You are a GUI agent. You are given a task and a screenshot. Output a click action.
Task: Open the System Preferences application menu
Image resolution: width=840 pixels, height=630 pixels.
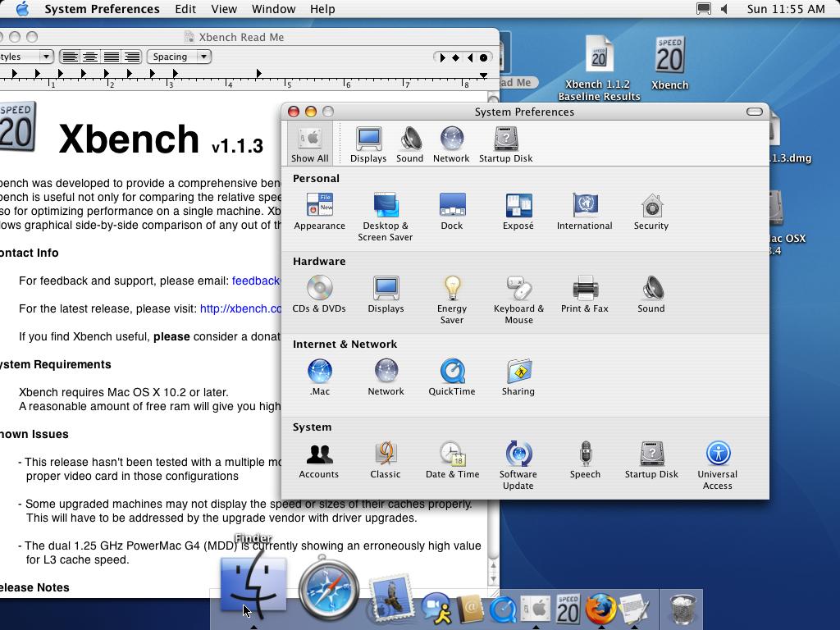point(102,9)
